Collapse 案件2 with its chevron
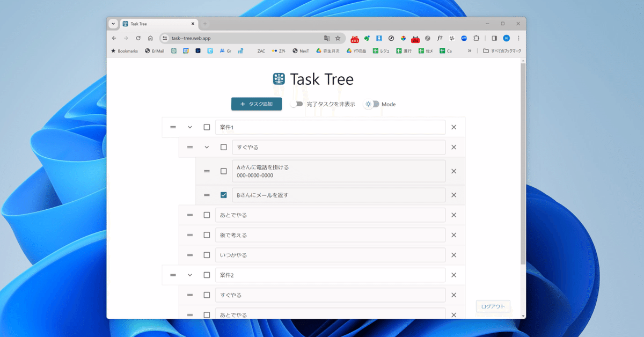Screen dimensions: 644x337 (189, 275)
